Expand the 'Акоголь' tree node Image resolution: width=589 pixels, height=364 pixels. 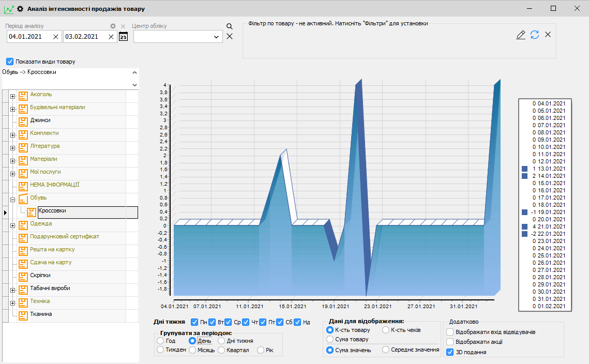[x=12, y=96]
